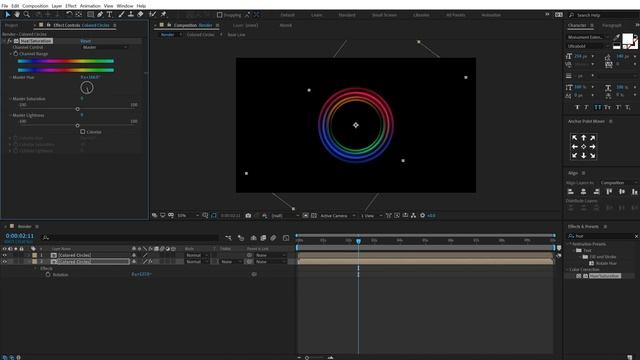640x360 pixels.
Task: Open the viewer magnification 50% dropdown
Action: pyautogui.click(x=188, y=216)
